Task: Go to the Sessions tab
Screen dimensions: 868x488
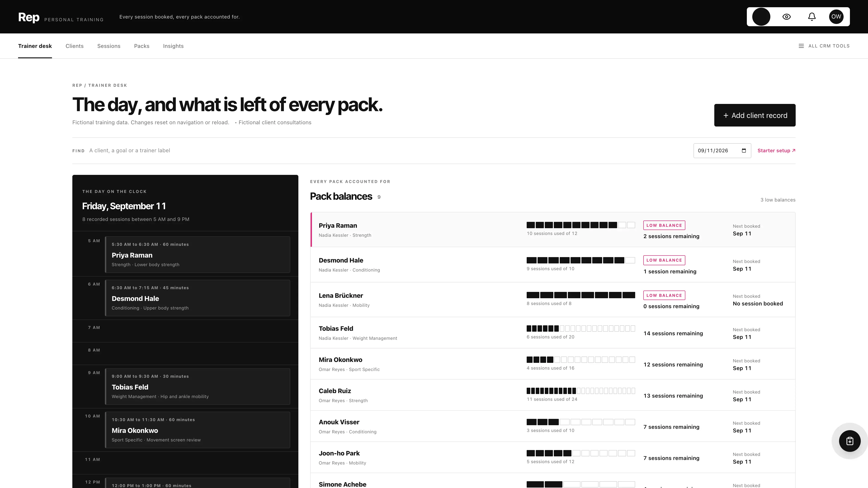Action: [108, 46]
